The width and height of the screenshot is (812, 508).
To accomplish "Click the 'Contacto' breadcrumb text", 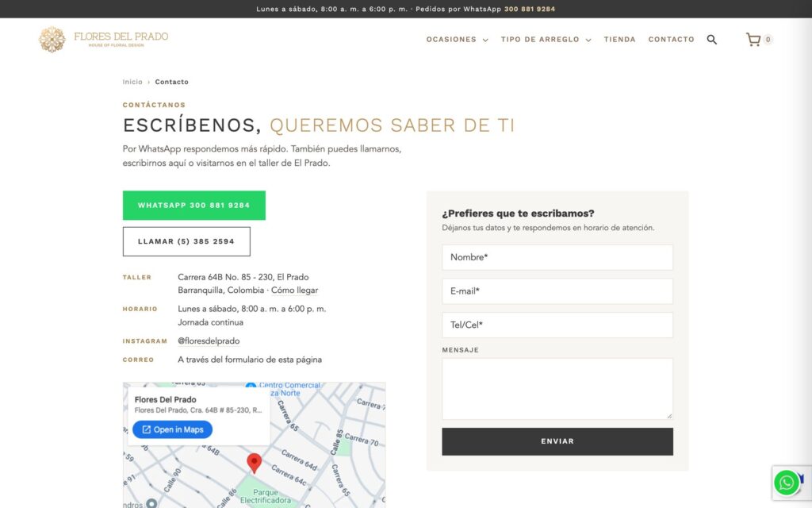I will click(171, 82).
